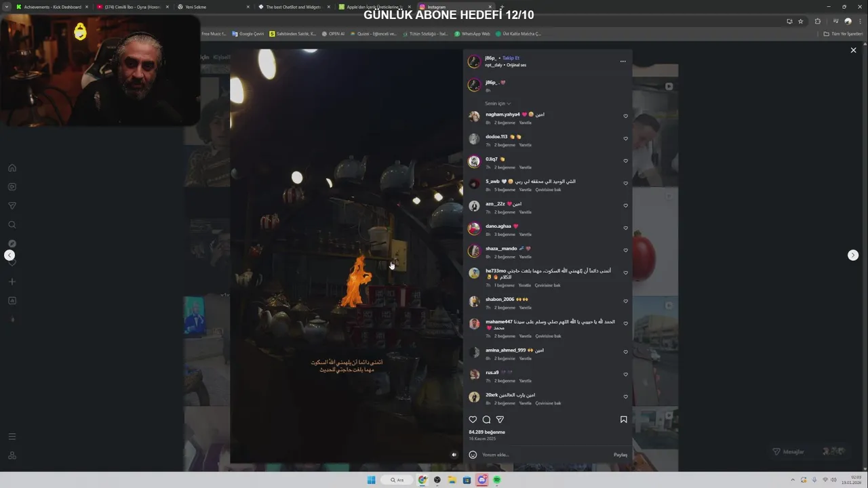Viewport: 868px width, 488px height.
Task: Open hamburger 'More' menu in sidebar
Action: [x=12, y=436]
